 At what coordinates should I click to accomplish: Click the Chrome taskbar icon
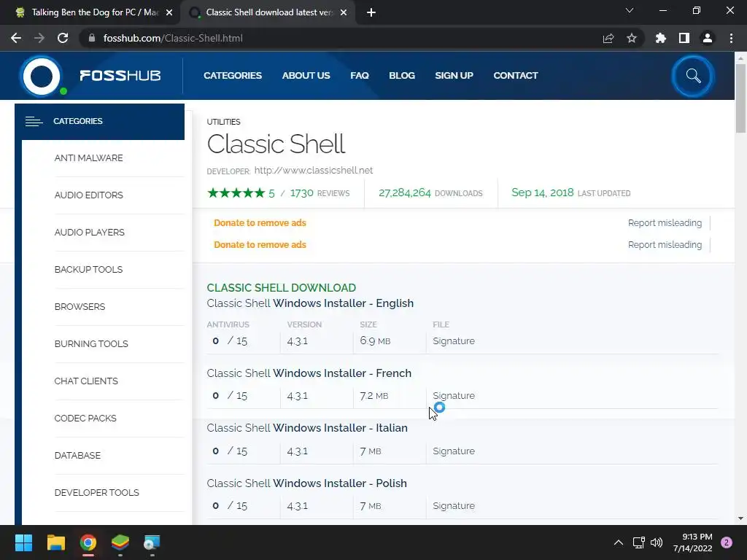[88, 542]
